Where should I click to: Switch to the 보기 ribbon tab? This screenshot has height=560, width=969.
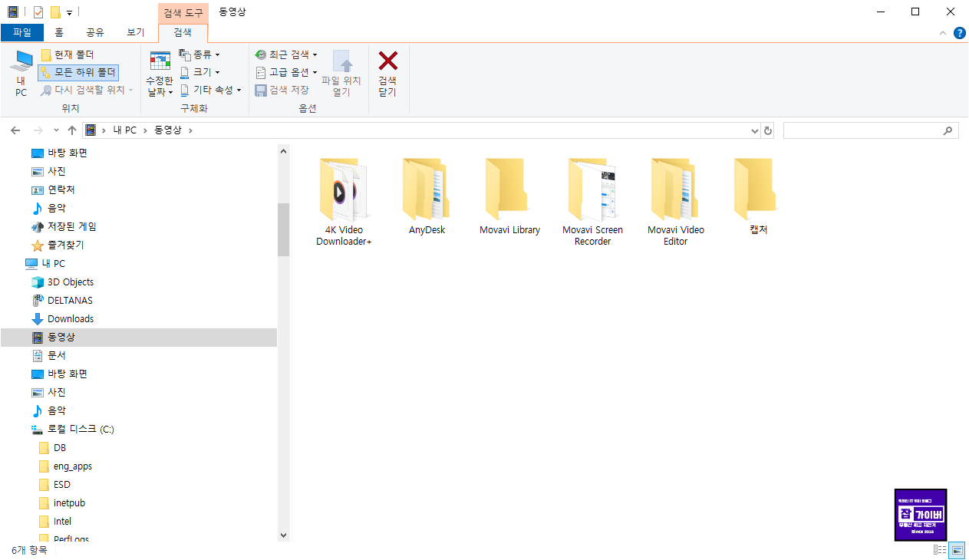(x=136, y=32)
